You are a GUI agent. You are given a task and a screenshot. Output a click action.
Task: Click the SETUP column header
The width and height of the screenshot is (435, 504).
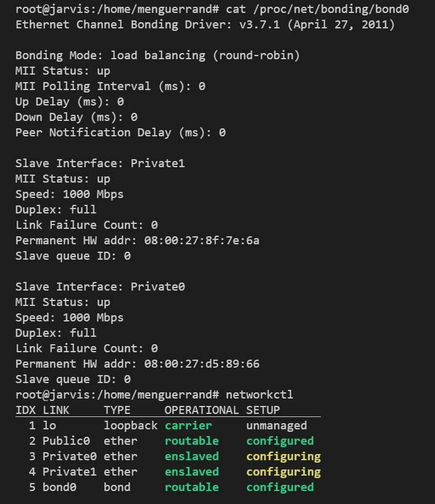[263, 410]
